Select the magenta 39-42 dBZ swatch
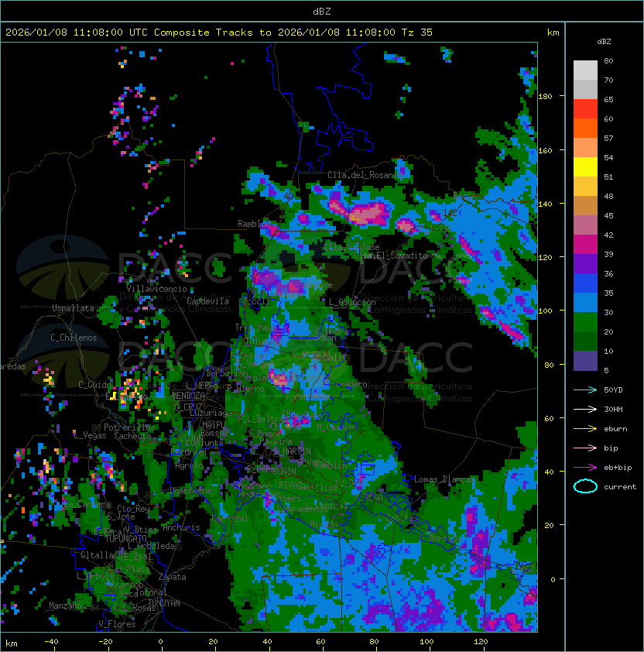The height and width of the screenshot is (652, 644). [585, 245]
